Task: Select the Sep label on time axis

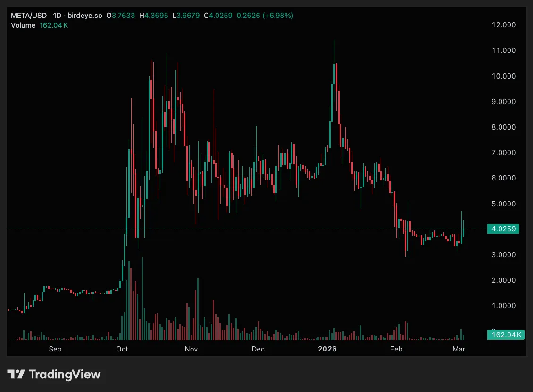Action: click(55, 349)
